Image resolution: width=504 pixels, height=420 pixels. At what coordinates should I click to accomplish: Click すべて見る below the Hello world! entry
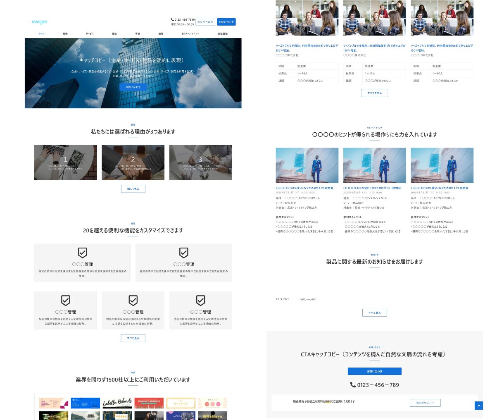click(375, 313)
